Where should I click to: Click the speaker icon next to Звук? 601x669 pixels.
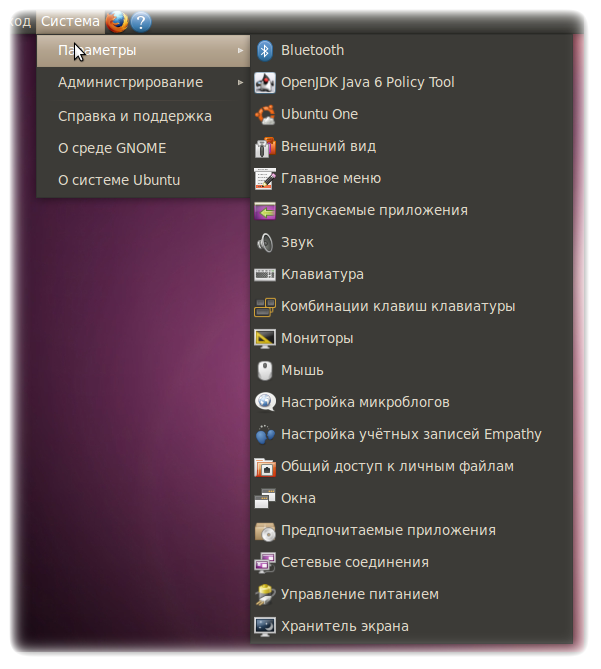pyautogui.click(x=265, y=242)
